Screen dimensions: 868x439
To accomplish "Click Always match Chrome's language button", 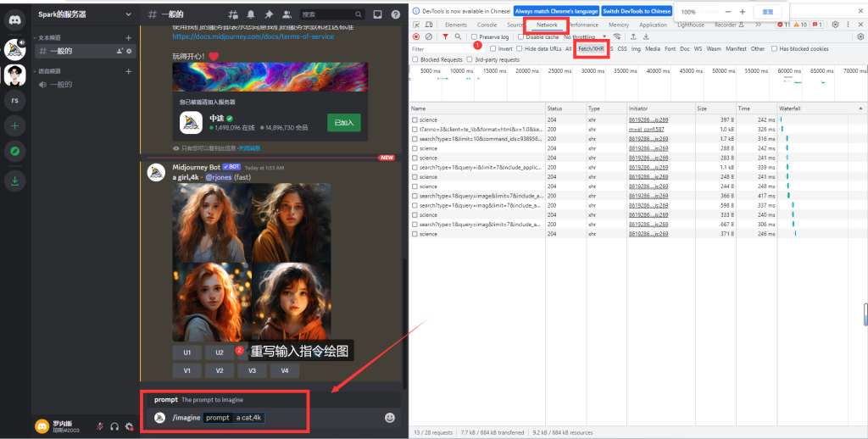I will coord(556,11).
